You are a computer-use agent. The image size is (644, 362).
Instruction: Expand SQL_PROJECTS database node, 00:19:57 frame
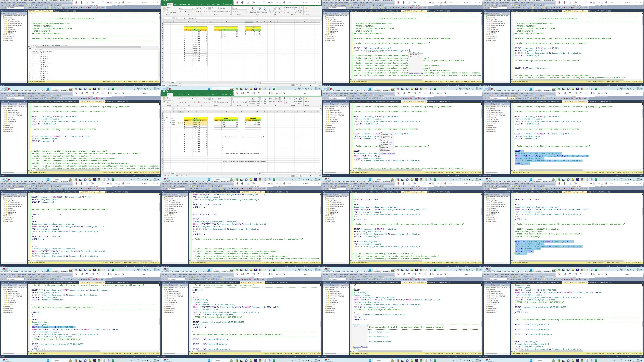point(327,121)
